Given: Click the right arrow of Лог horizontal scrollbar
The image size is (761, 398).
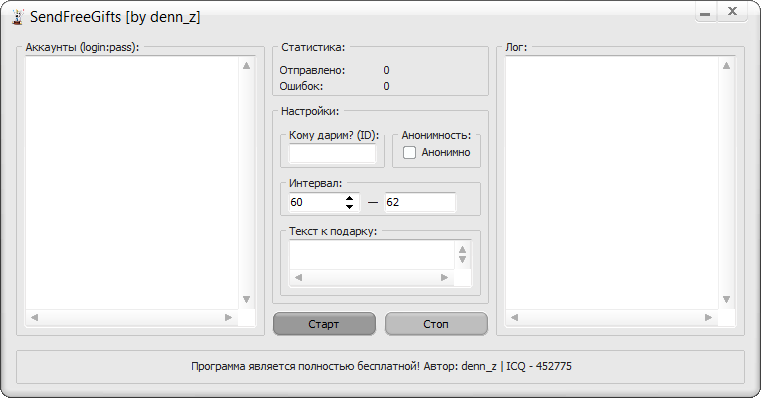Looking at the screenshot, I should coord(709,317).
